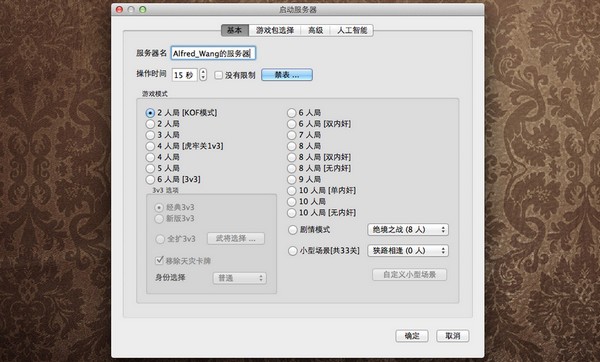Click the 服务器名 text field
The image size is (600, 362).
[x=213, y=53]
